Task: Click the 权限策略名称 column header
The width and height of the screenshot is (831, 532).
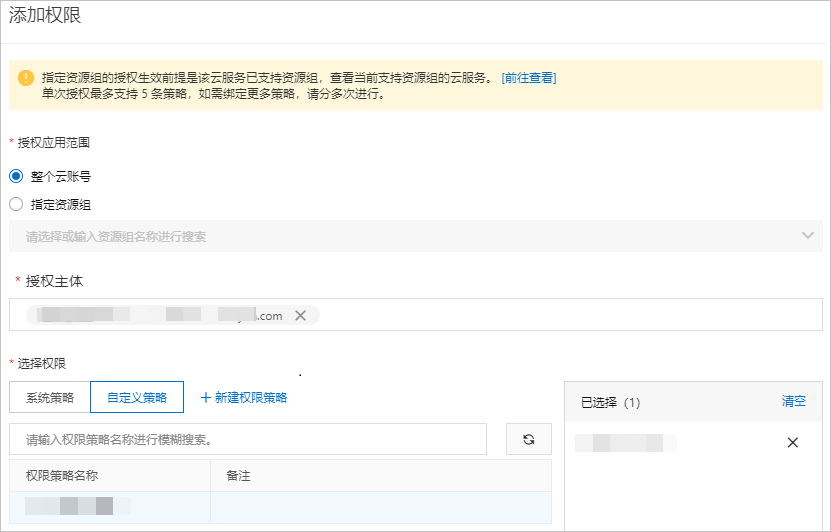Action: pyautogui.click(x=68, y=476)
